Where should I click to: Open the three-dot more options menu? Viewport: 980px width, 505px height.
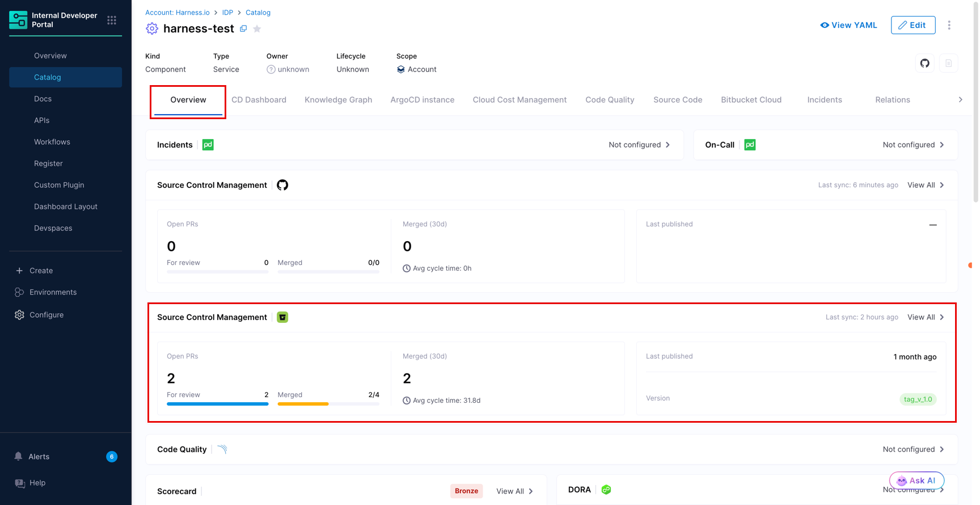pos(949,25)
